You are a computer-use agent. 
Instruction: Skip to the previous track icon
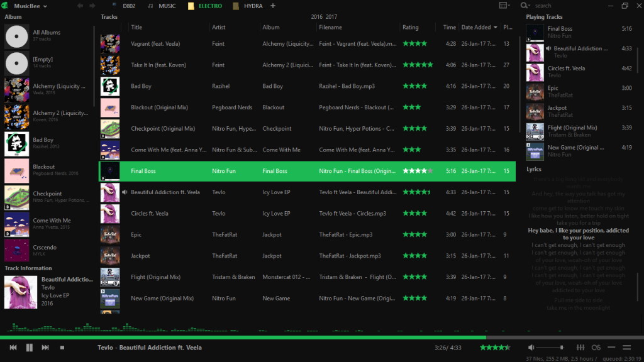[x=13, y=347]
